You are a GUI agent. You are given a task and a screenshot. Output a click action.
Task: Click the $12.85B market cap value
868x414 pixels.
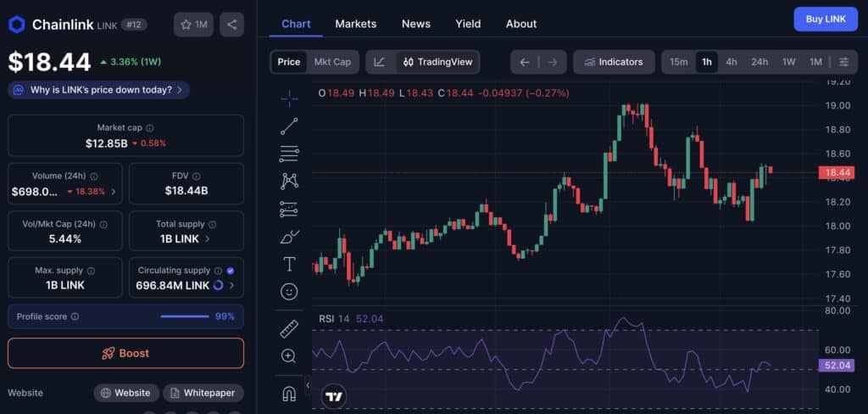tap(106, 143)
